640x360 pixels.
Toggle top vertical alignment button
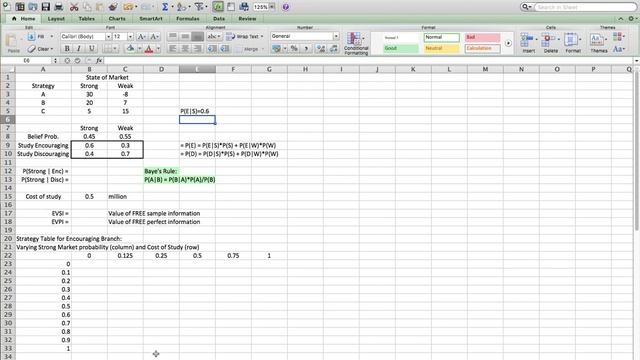point(173,36)
